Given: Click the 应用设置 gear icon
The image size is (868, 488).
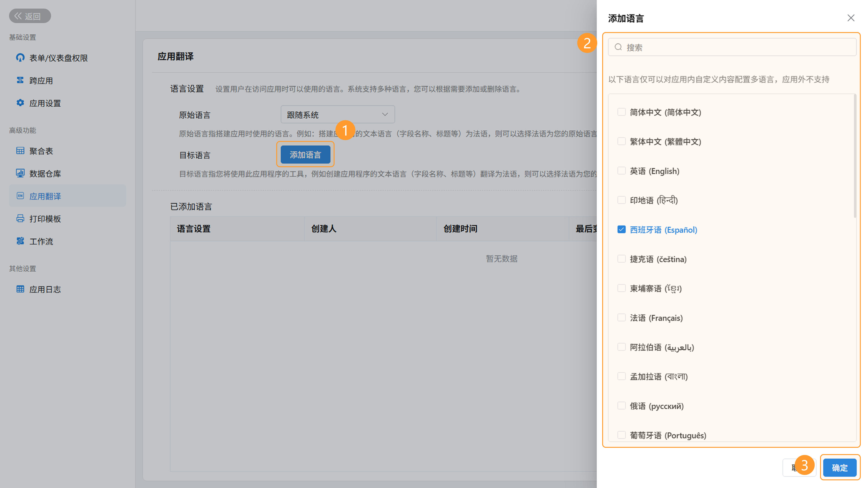Looking at the screenshot, I should tap(20, 103).
